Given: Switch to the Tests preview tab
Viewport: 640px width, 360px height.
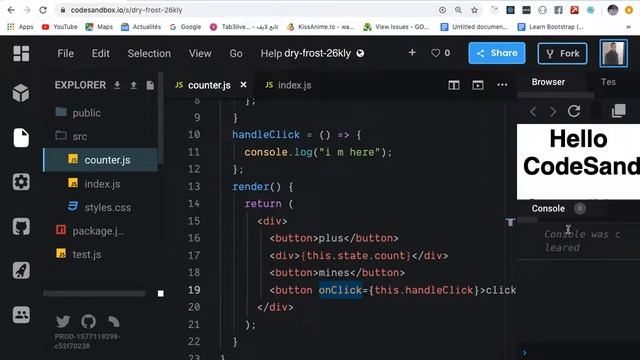Looking at the screenshot, I should click(x=608, y=82).
